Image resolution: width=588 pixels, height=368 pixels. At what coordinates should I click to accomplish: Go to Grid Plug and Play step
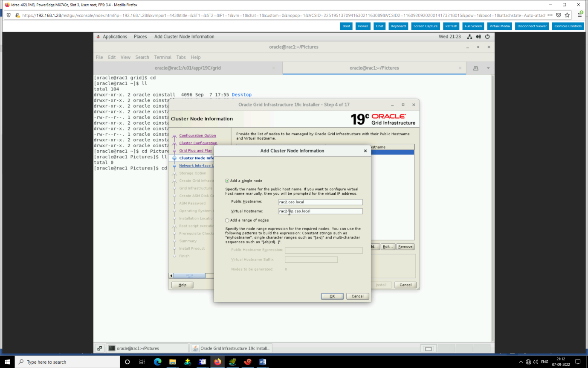195,151
